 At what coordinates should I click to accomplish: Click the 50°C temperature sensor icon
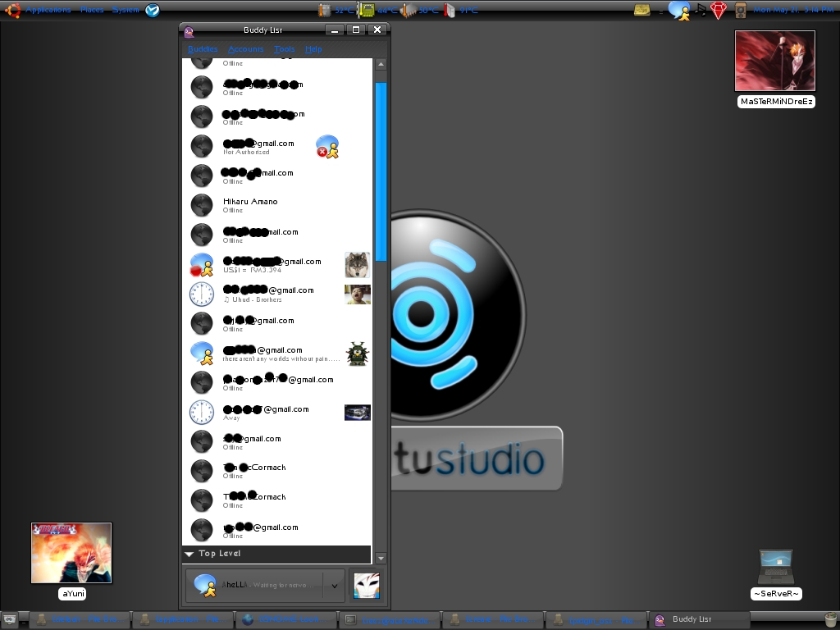pos(409,10)
